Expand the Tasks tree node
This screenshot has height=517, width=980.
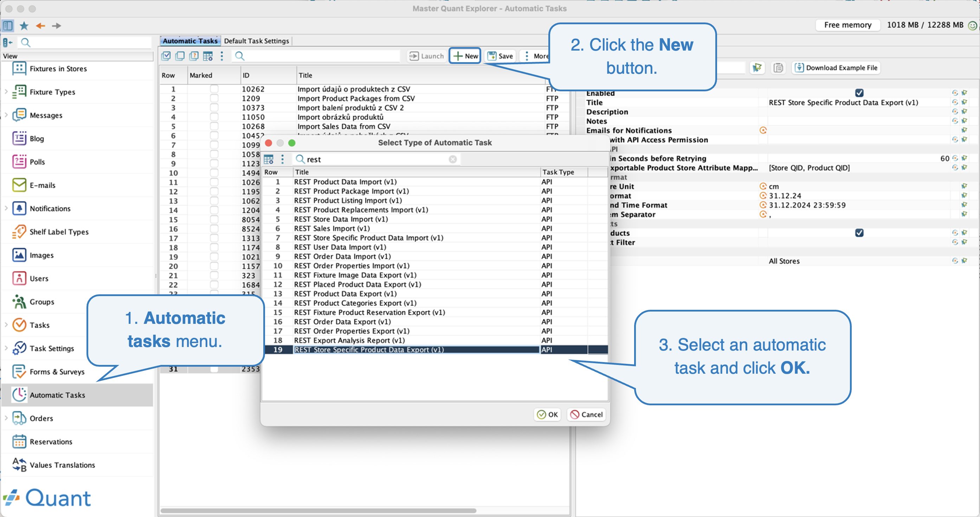6,325
